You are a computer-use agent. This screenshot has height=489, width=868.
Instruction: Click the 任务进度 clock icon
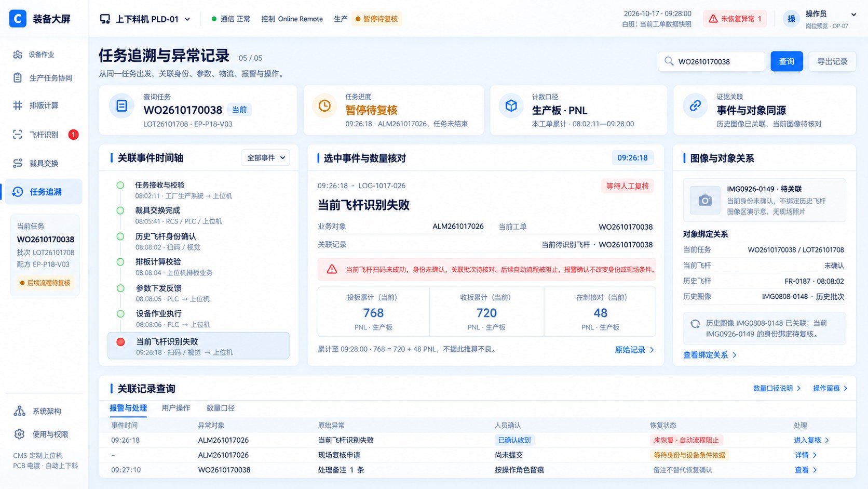(x=324, y=106)
